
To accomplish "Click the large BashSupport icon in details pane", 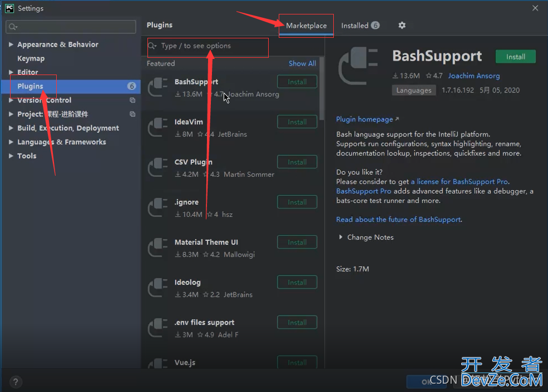I will pyautogui.click(x=358, y=66).
